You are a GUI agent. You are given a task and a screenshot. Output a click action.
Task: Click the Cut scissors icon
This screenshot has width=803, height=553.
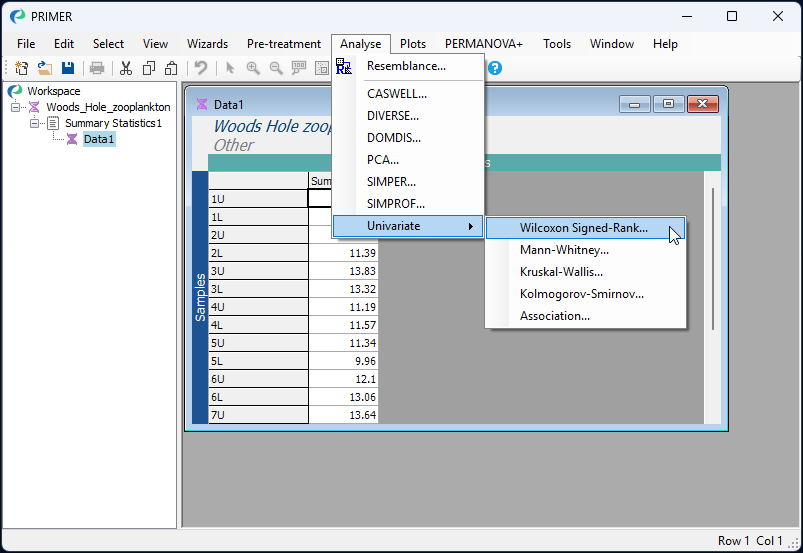pos(126,68)
